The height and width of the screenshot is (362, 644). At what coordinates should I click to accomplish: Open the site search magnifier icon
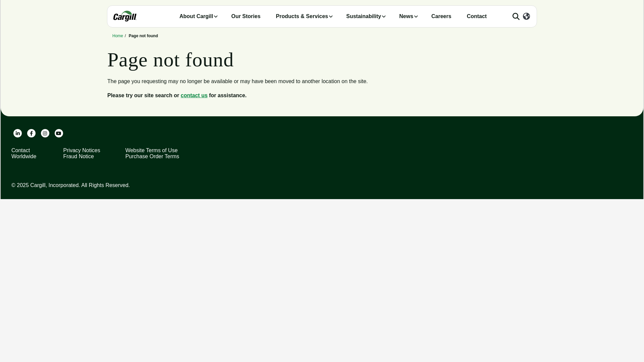[x=516, y=16]
